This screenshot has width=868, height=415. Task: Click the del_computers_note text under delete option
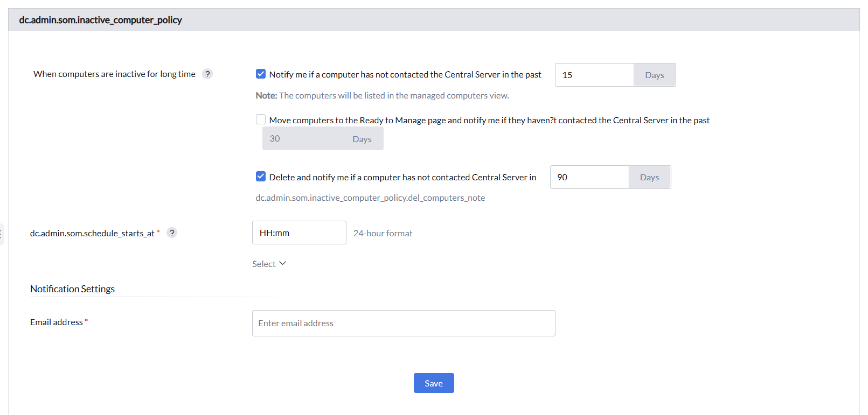[x=370, y=198]
